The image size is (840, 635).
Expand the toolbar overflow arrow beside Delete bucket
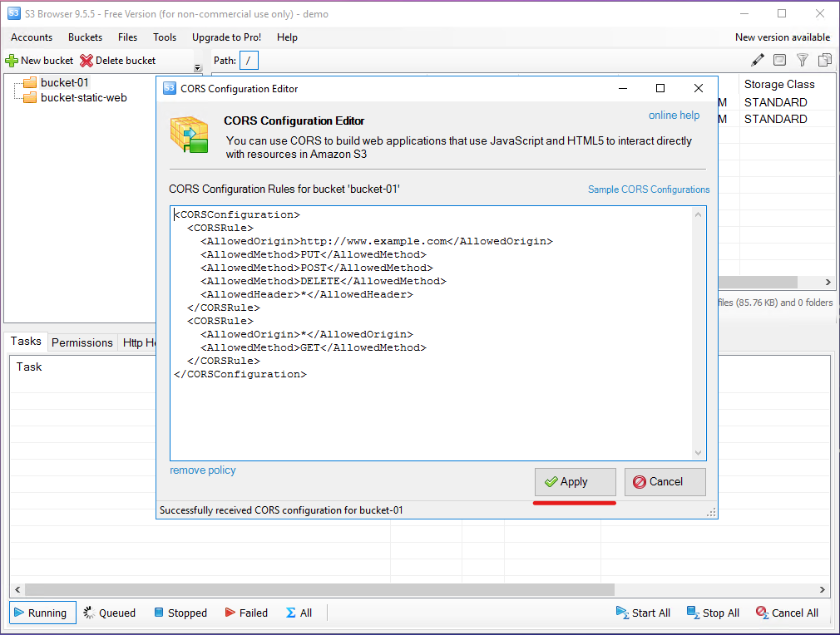(198, 68)
